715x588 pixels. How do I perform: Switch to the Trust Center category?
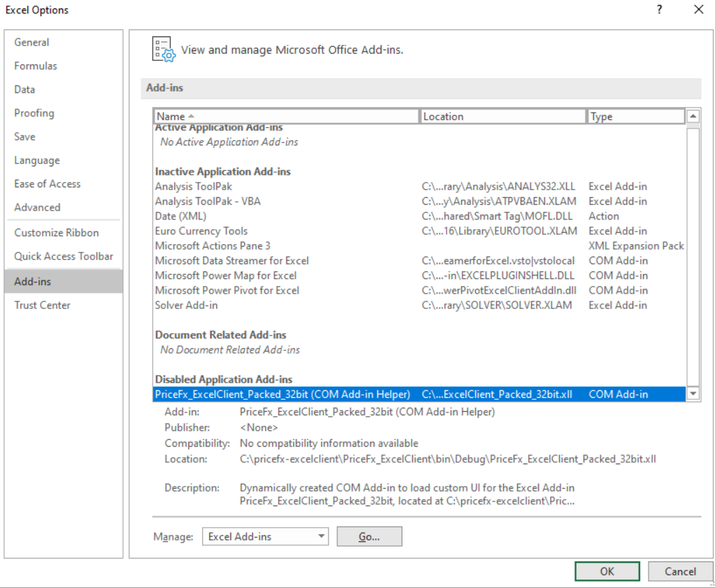point(41,305)
